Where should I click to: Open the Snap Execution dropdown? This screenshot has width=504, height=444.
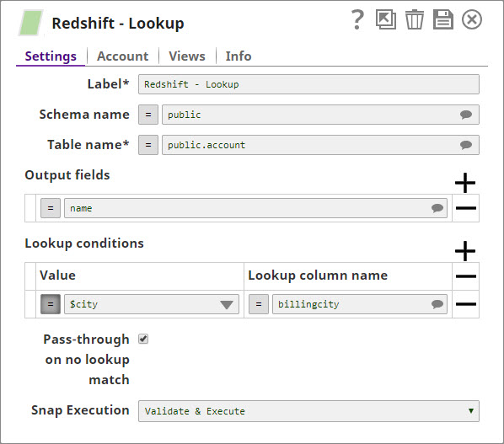[x=308, y=411]
